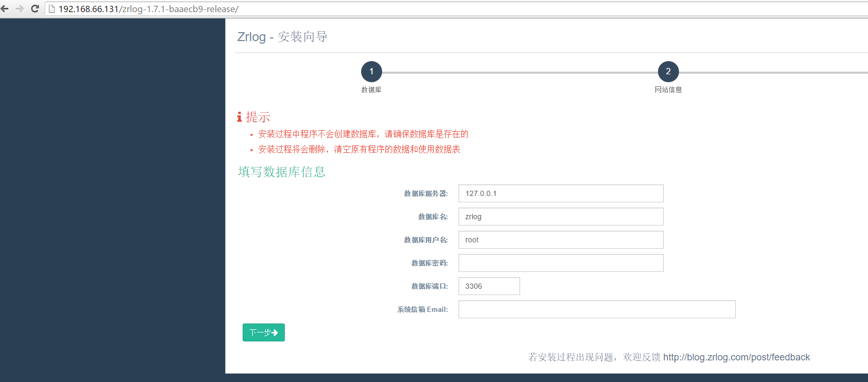Click the 数据库服务器 field with 127.0.0.1
Screen dimensions: 868x382
[x=561, y=193]
